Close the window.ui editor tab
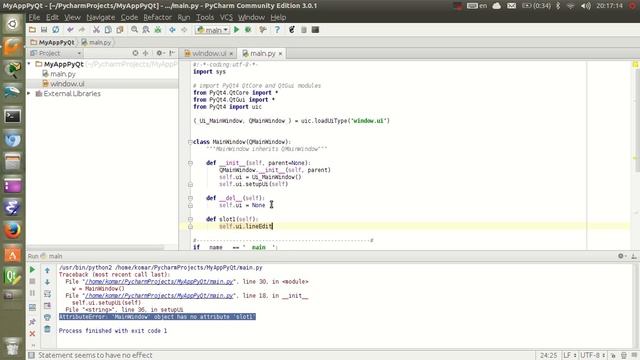The image size is (640, 360). [231, 53]
